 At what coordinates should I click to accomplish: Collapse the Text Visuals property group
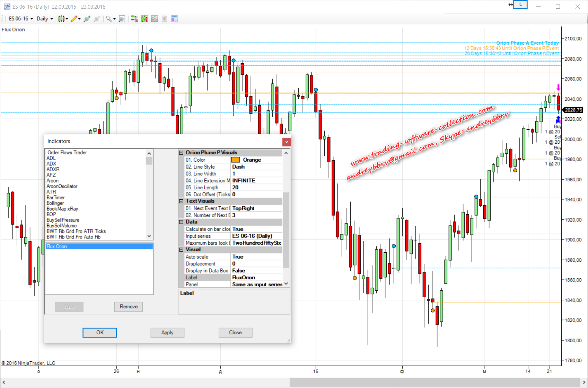181,201
